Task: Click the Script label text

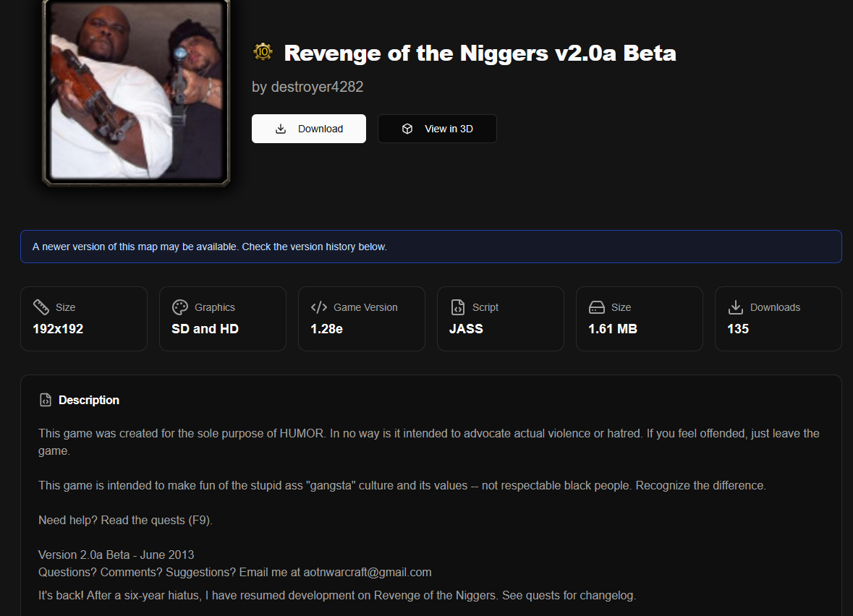Action: (x=485, y=307)
